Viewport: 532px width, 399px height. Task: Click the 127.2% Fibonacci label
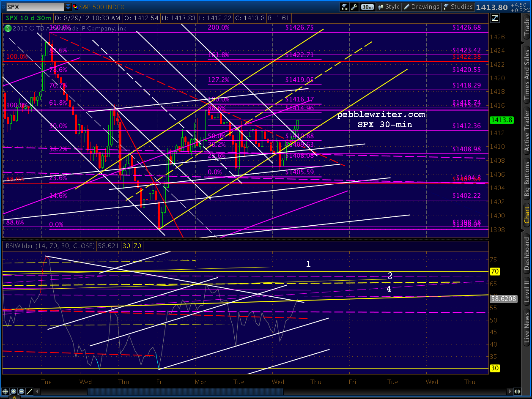(x=219, y=79)
